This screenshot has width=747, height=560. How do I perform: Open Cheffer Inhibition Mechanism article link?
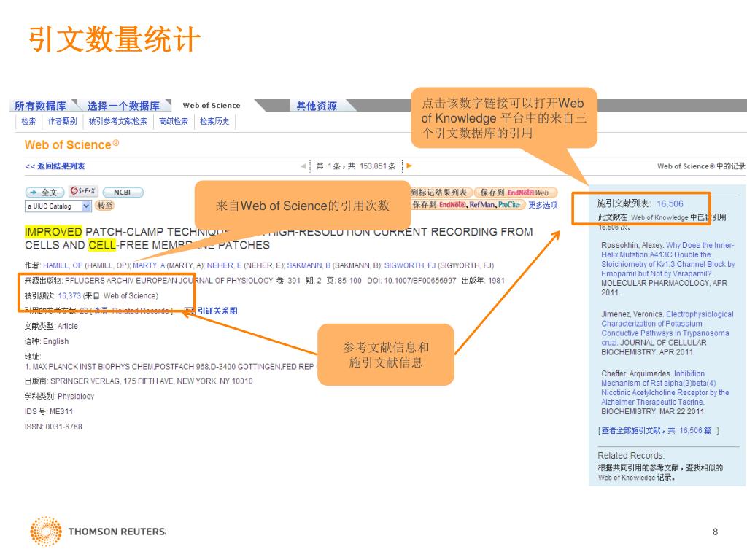(x=665, y=388)
